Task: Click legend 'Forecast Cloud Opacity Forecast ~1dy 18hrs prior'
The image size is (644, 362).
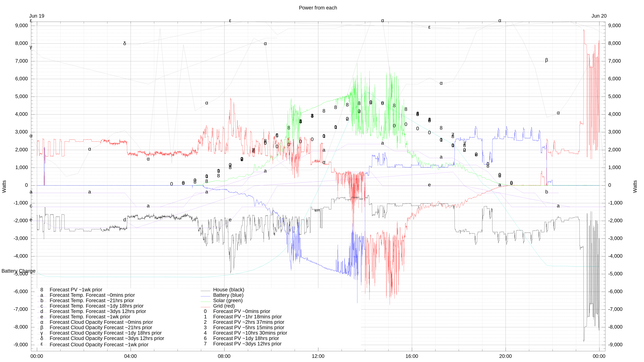Action: [x=106, y=333]
